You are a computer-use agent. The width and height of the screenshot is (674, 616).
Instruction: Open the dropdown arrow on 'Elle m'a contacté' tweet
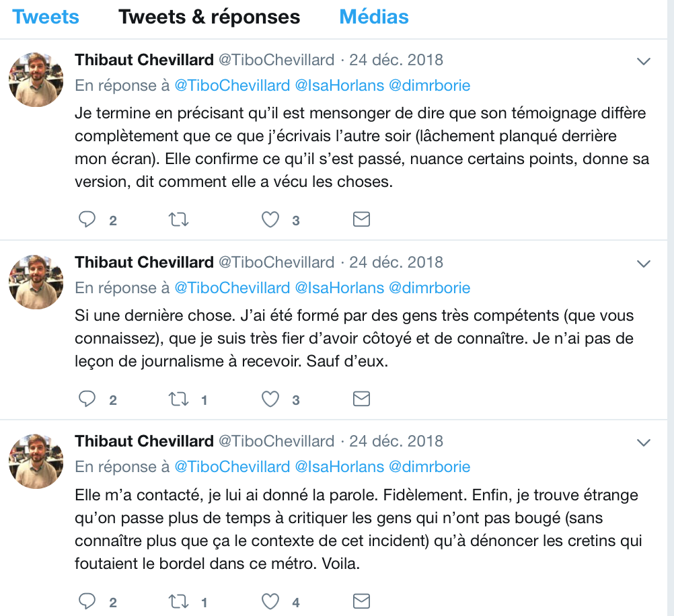644,442
